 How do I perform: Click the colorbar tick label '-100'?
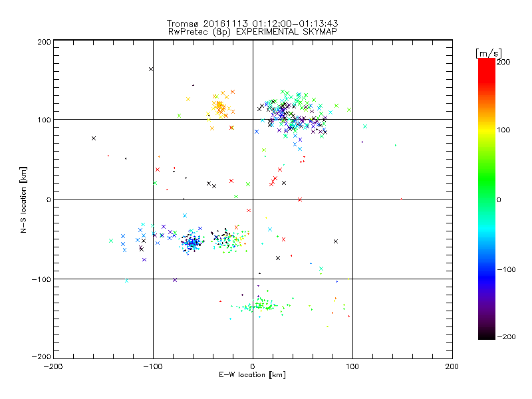506,269
